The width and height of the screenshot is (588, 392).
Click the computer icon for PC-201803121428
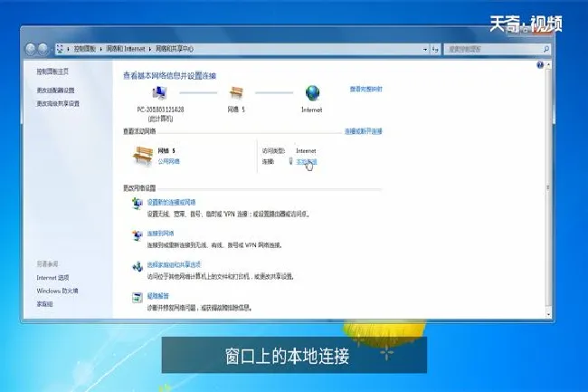(x=159, y=92)
